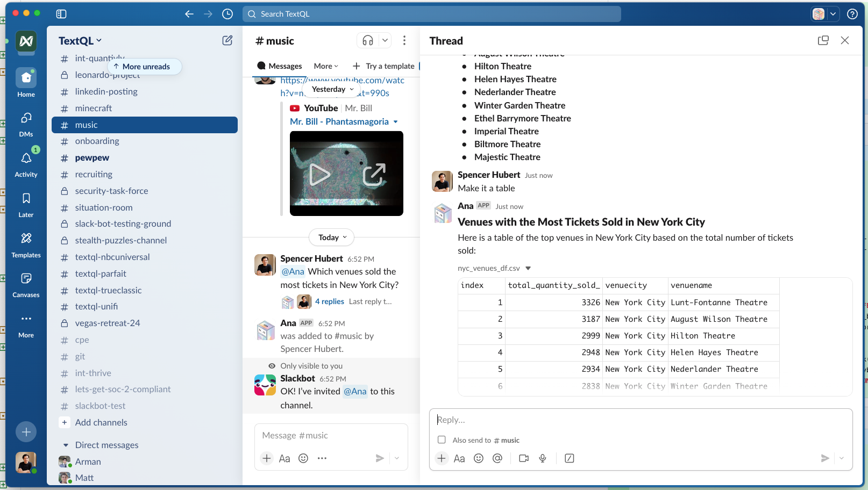Compose a new message with pencil icon
The image size is (868, 490).
coord(227,40)
